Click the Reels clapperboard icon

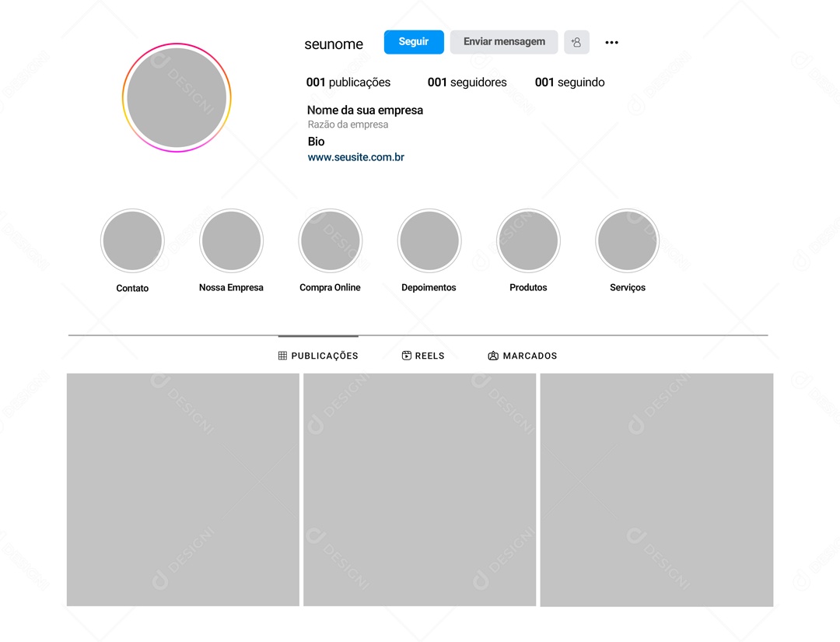405,356
